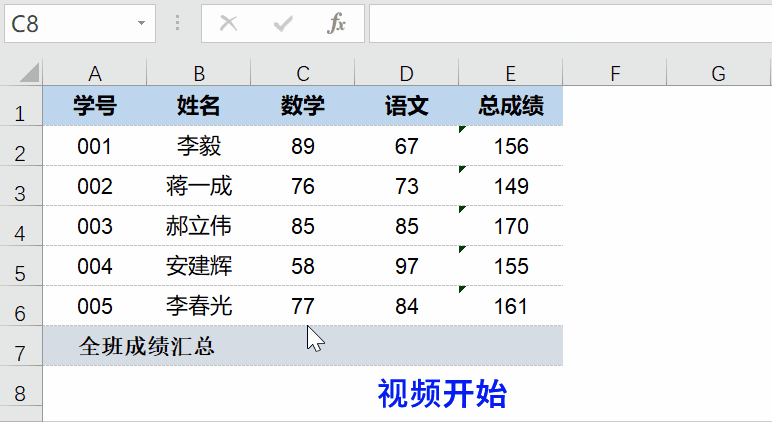Screen dimensions: 772x422
Task: Select 李春光's math score 77
Action: tap(303, 306)
